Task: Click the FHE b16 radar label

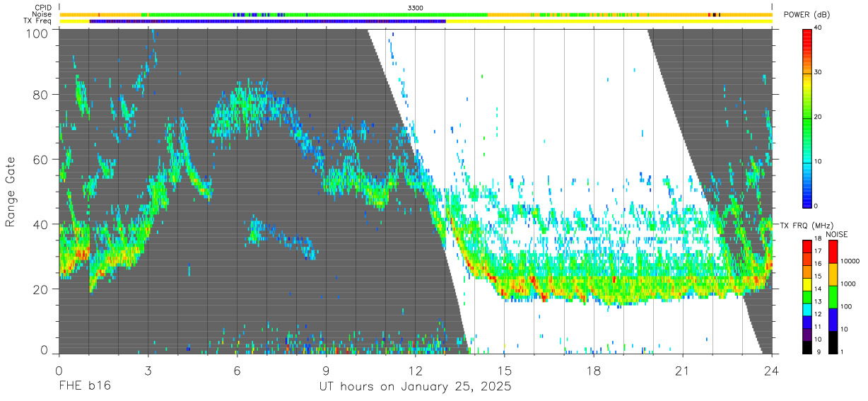Action: (x=84, y=386)
